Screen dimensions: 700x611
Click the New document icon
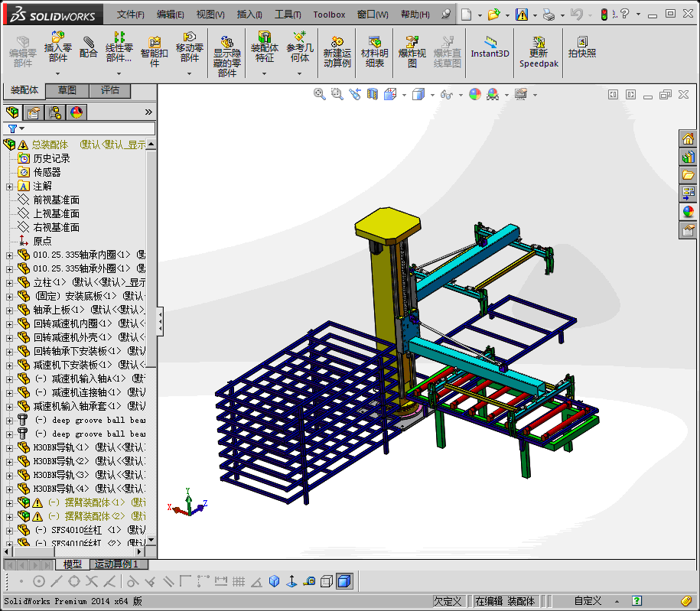pos(466,15)
